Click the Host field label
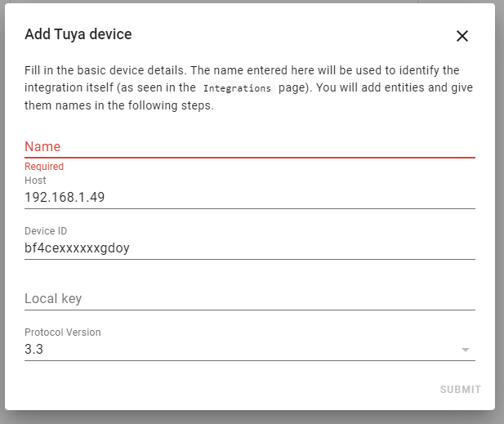 (35, 181)
